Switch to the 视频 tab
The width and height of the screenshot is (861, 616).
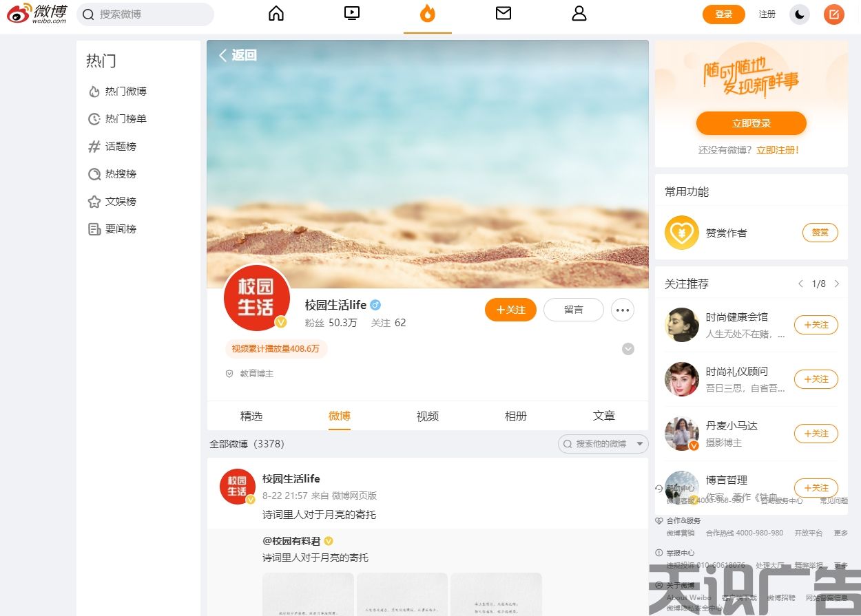[428, 416]
